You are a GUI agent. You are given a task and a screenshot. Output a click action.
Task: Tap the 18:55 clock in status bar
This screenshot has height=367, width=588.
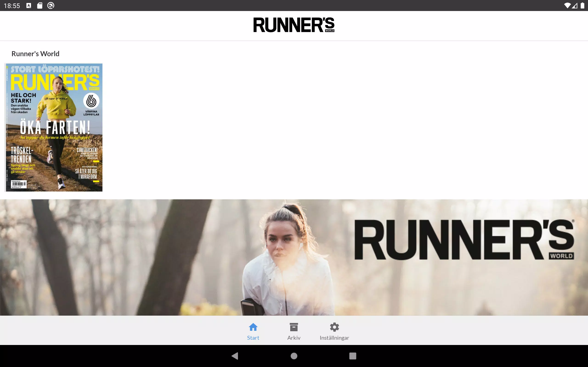click(12, 6)
